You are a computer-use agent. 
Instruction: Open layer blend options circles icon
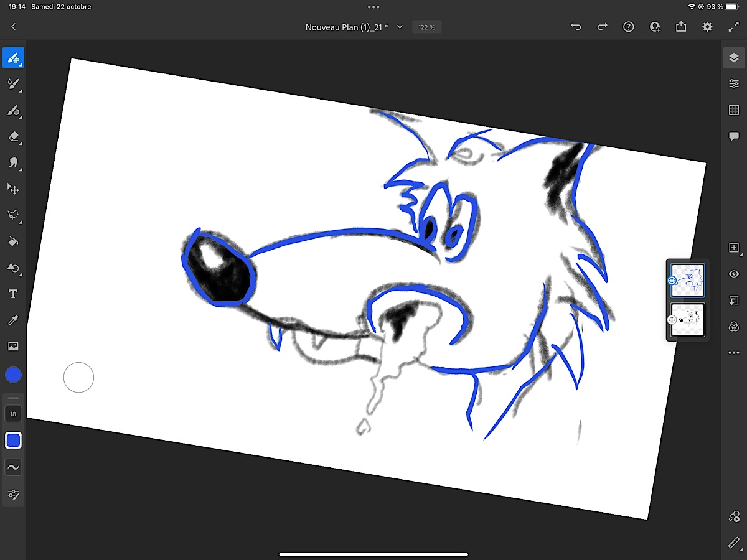[x=733, y=327]
